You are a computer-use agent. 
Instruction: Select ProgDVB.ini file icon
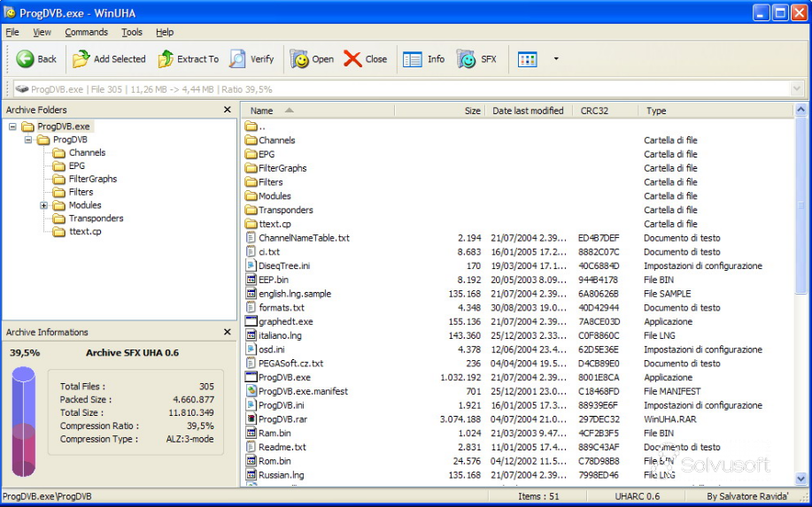(x=251, y=405)
